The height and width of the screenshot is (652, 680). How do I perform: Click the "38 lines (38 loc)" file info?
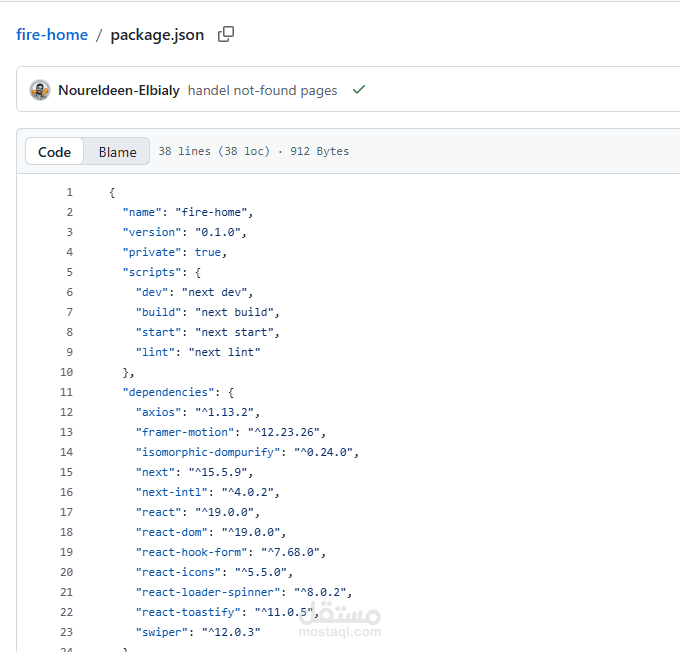(214, 151)
